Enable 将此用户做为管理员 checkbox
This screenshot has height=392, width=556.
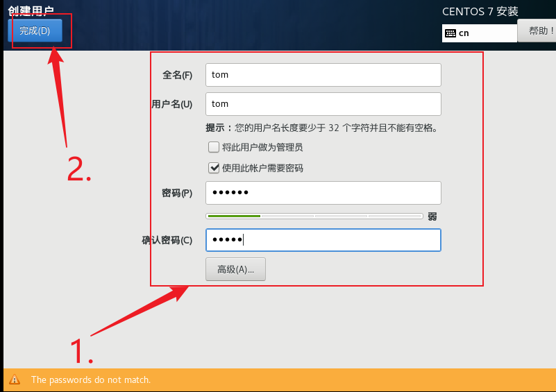pyautogui.click(x=214, y=147)
